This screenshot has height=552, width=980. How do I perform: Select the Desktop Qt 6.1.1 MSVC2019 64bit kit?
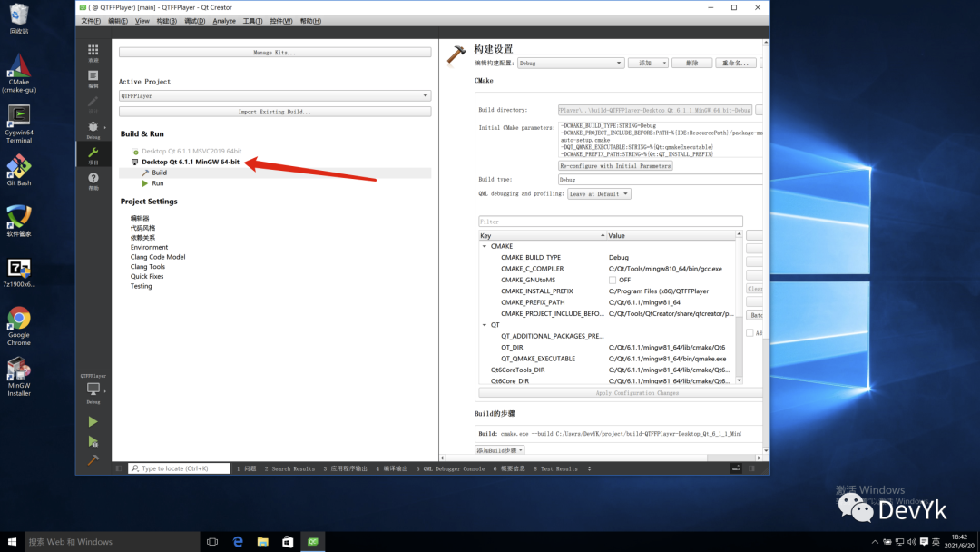(191, 151)
